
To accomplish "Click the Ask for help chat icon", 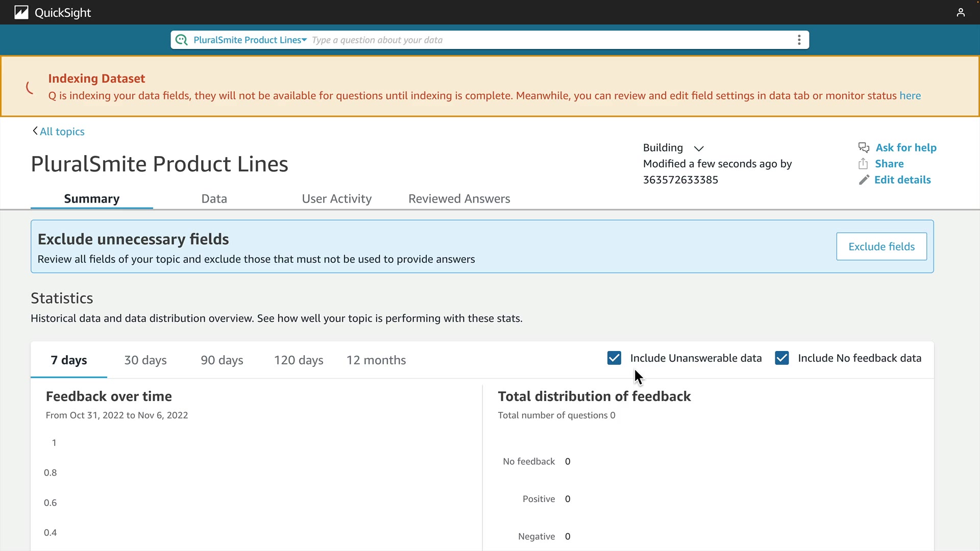I will (x=864, y=147).
